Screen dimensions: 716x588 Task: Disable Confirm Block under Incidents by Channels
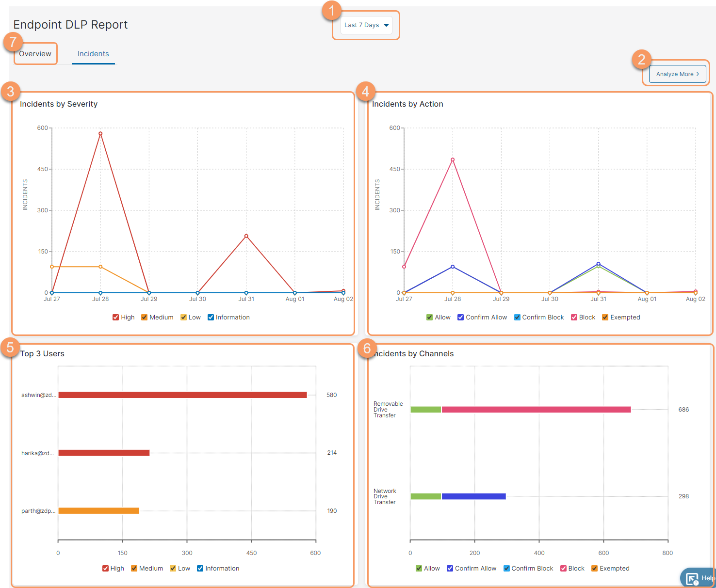(506, 568)
